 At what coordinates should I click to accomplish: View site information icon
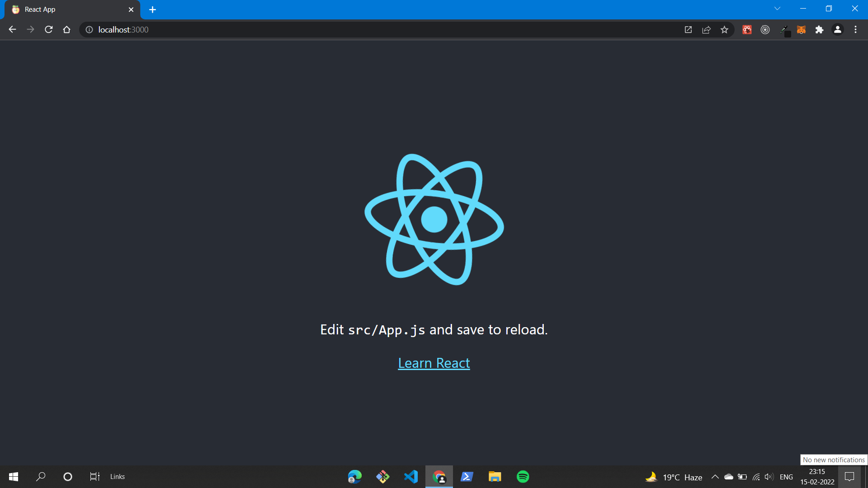pos(90,30)
